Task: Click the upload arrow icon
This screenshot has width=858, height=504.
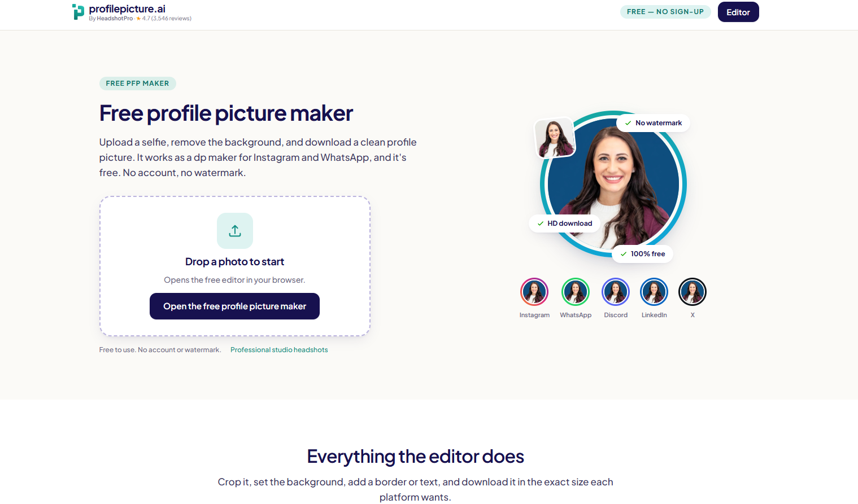Action: [235, 231]
